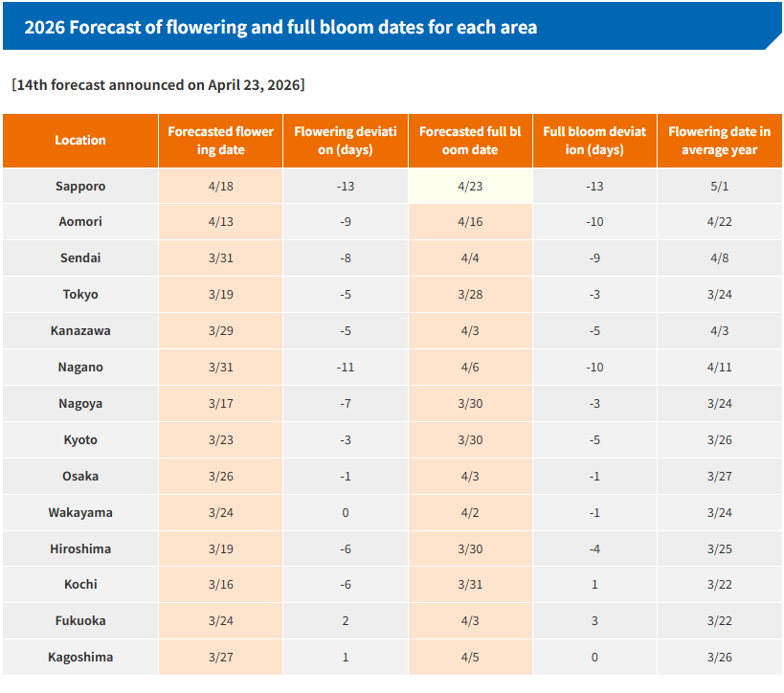This screenshot has width=784, height=693.
Task: Select Fukuoka's forecasted flowering date cell
Action: (x=220, y=621)
